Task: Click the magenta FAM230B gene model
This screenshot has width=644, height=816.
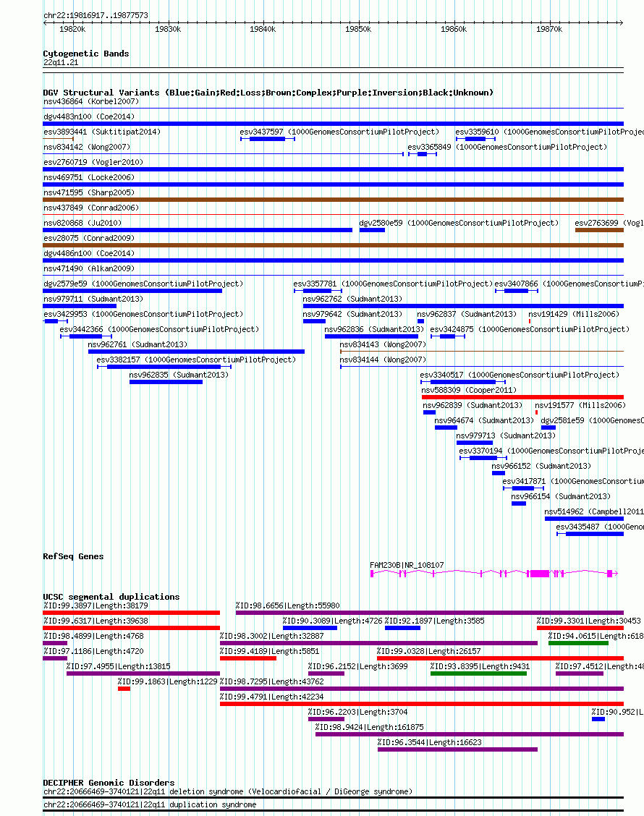Action: [x=494, y=574]
